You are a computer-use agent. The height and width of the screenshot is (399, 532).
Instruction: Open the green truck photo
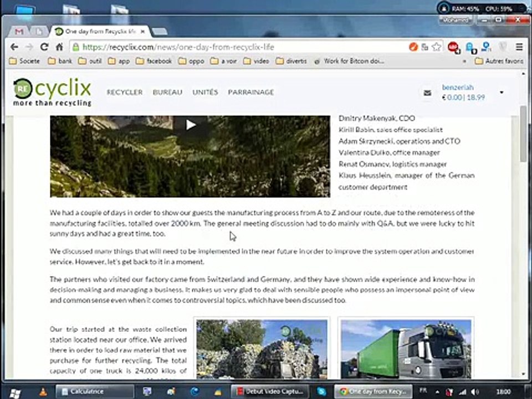[406, 349]
